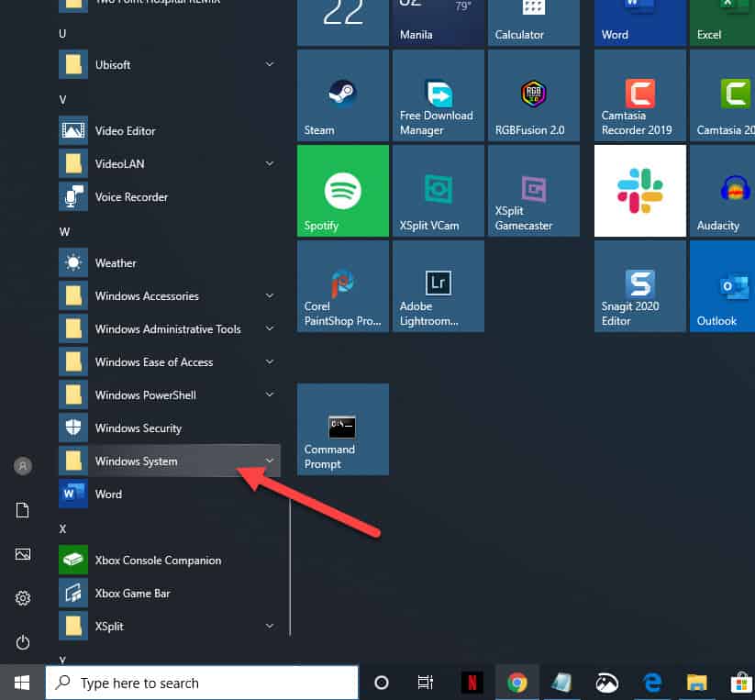
Task: Click the letter W section header
Action: [64, 232]
